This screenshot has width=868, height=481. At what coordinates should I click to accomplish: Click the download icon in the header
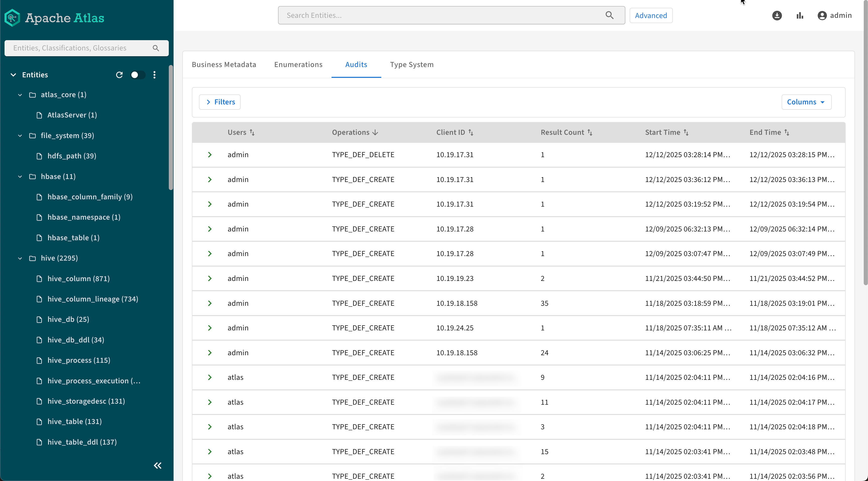[777, 16]
